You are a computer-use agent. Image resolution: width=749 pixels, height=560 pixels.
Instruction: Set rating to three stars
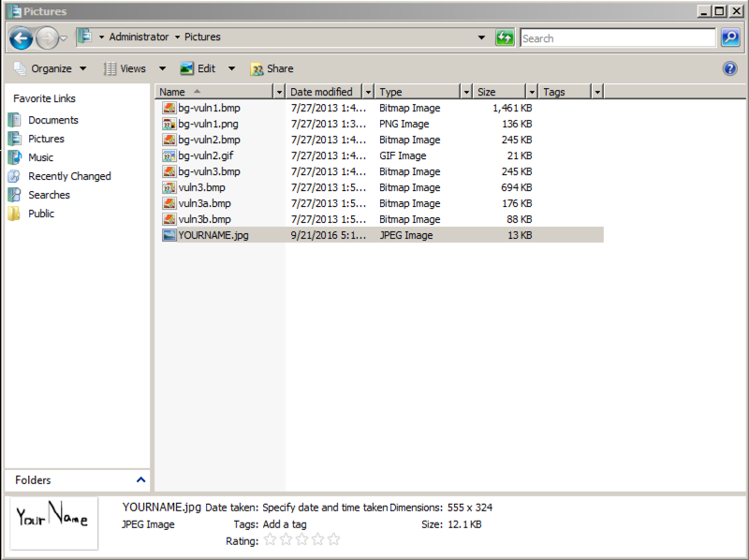coord(301,540)
